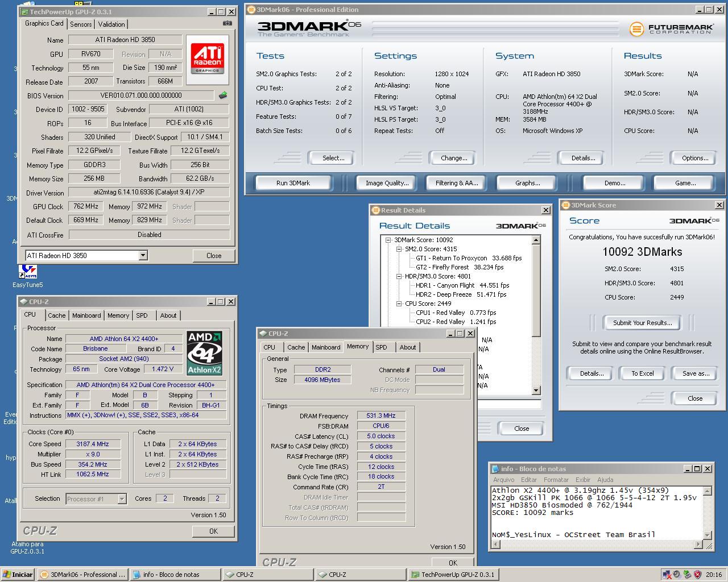Open the Ajuda menu in Notepad

coord(605,480)
